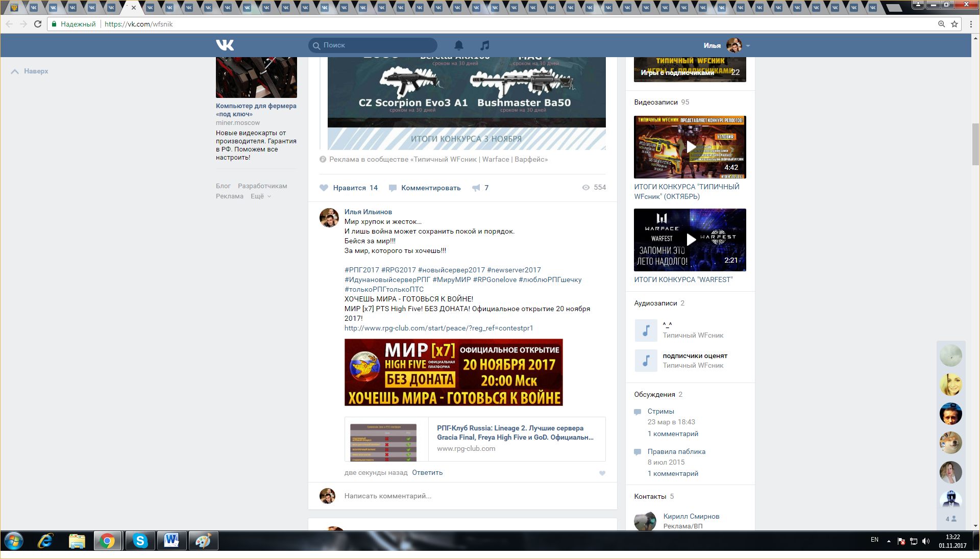Open Chrome menu three-dot icon

coord(971,24)
